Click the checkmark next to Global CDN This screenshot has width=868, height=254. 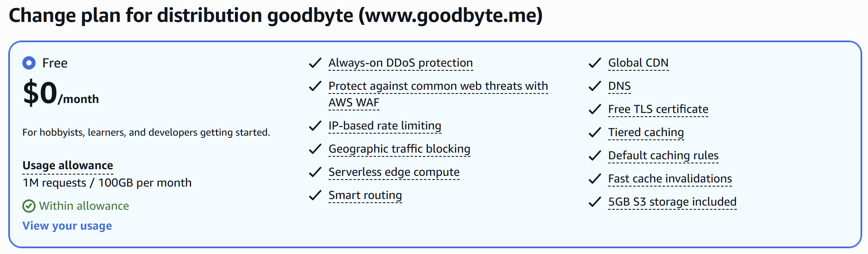click(595, 63)
